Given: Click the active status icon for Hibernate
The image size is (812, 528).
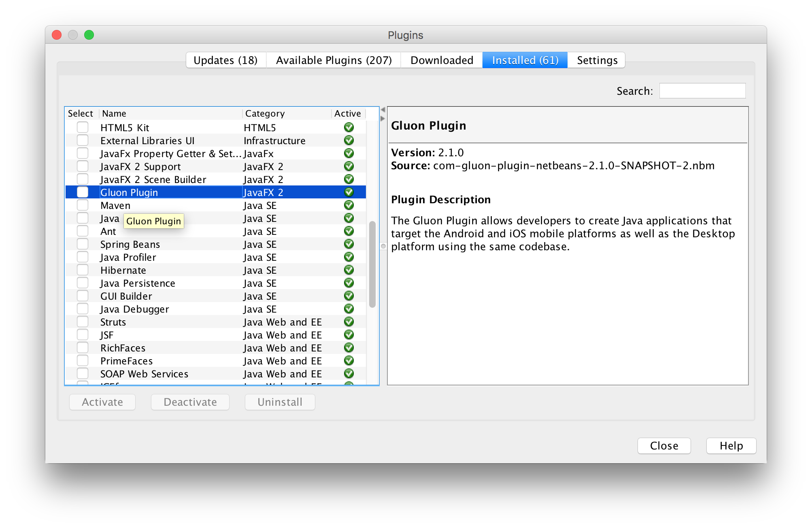Looking at the screenshot, I should tap(349, 270).
